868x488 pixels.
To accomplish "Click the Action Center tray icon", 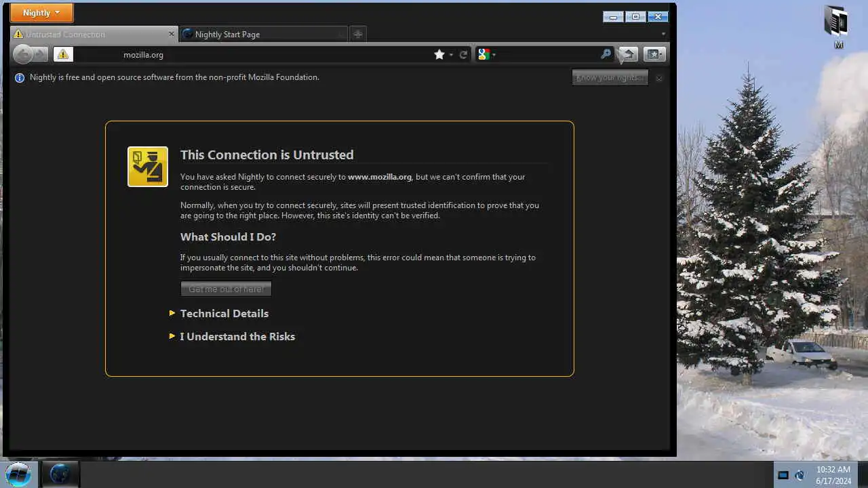I will pyautogui.click(x=783, y=474).
